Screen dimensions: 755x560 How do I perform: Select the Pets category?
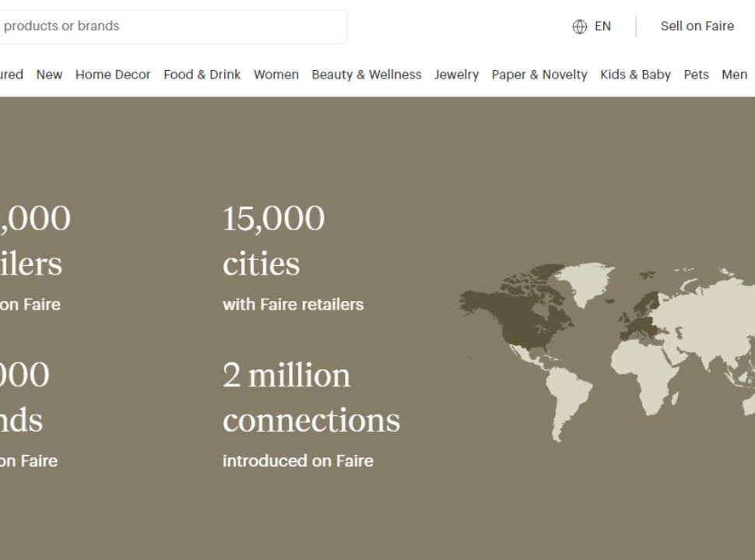coord(697,75)
